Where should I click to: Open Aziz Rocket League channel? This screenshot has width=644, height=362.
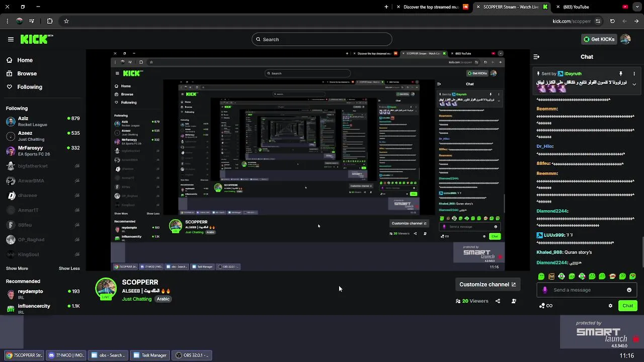[43, 121]
